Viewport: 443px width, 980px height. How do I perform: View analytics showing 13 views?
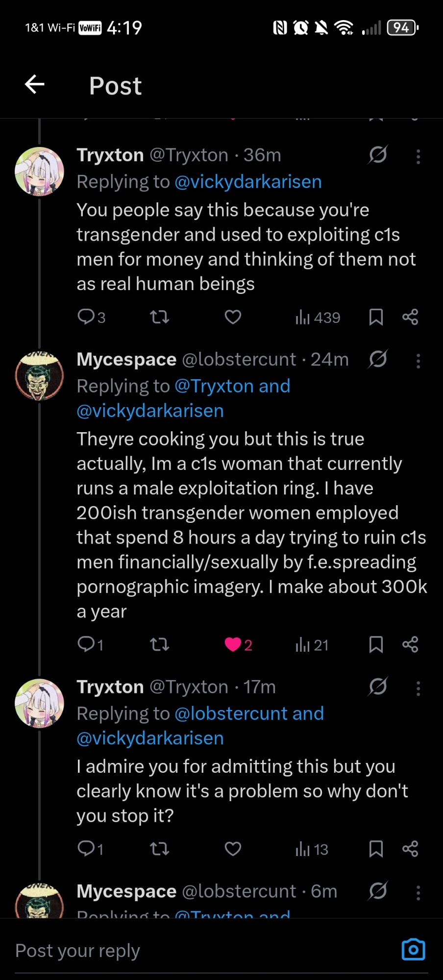tap(312, 849)
